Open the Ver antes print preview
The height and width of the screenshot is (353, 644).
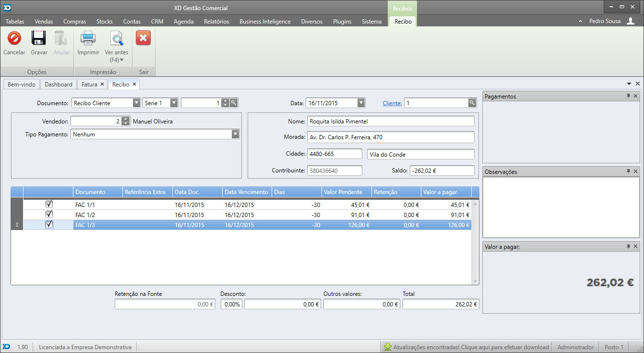click(x=117, y=38)
